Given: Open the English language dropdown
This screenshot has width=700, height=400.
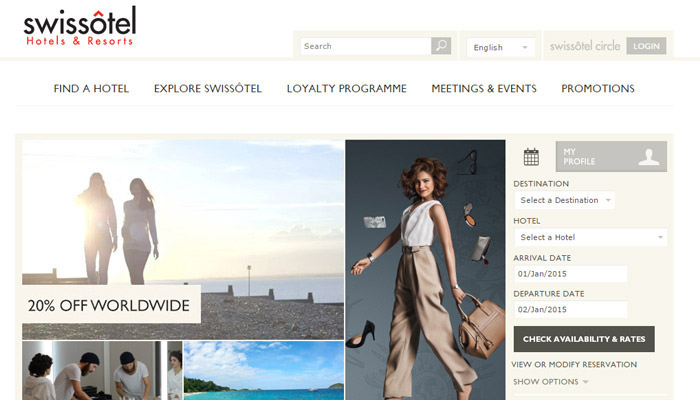Looking at the screenshot, I should coord(500,47).
